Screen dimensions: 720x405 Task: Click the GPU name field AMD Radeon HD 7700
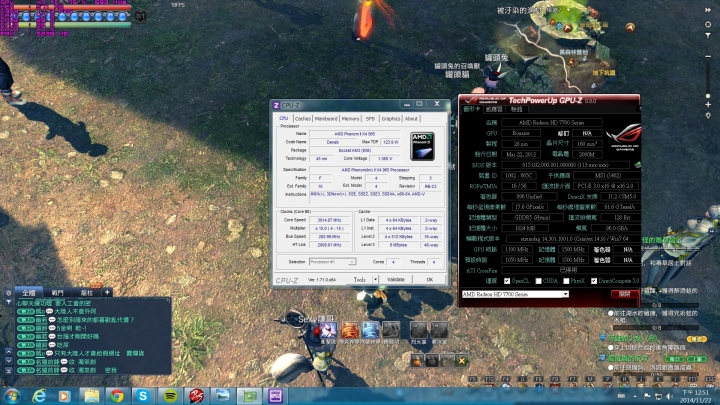pyautogui.click(x=551, y=123)
